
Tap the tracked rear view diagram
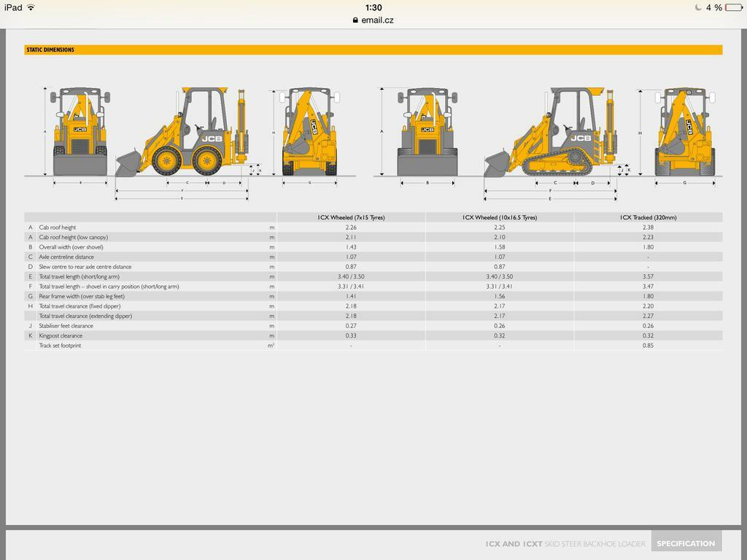pos(685,131)
